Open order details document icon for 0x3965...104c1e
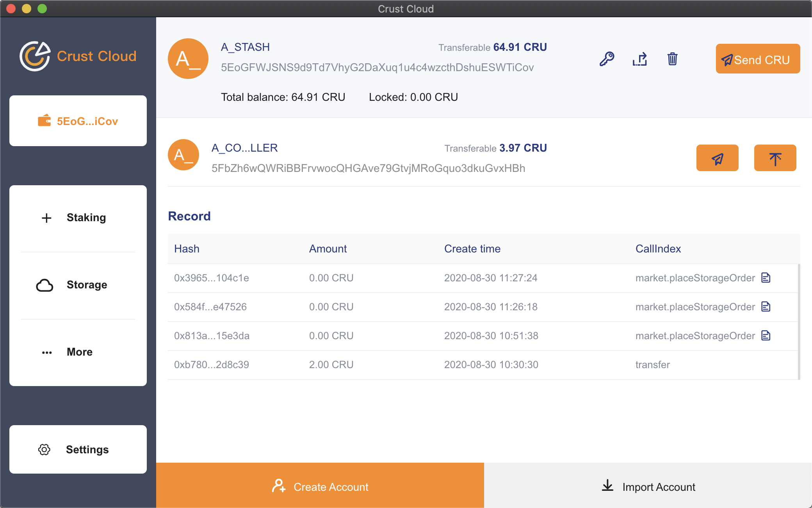The width and height of the screenshot is (812, 508). (x=766, y=278)
